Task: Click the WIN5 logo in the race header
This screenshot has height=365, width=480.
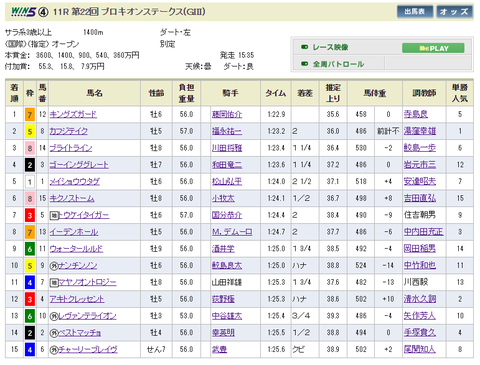Action: point(23,12)
